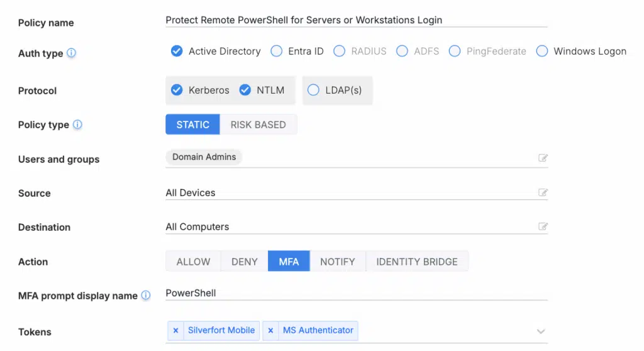
Task: Click the info icon beside Policy type
Action: click(77, 125)
